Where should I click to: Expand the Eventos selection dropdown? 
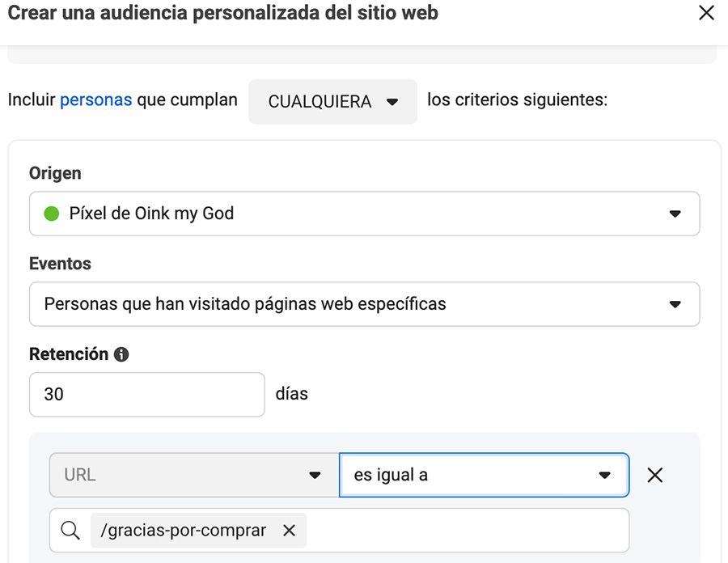[x=364, y=304]
